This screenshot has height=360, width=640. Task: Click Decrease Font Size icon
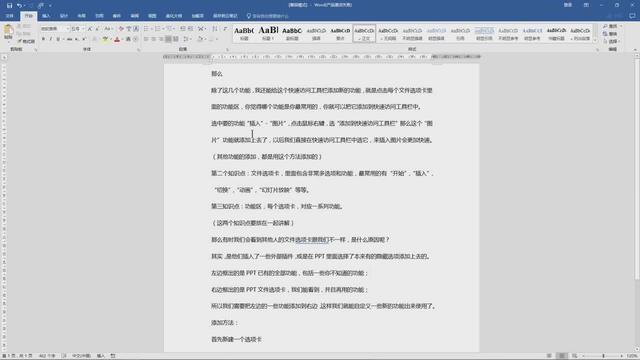click(x=97, y=29)
